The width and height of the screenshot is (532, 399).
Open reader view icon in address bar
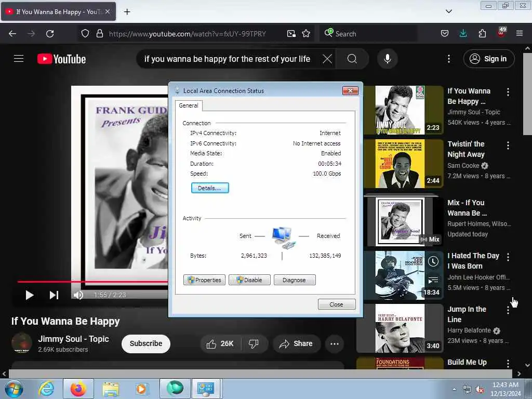tap(291, 34)
